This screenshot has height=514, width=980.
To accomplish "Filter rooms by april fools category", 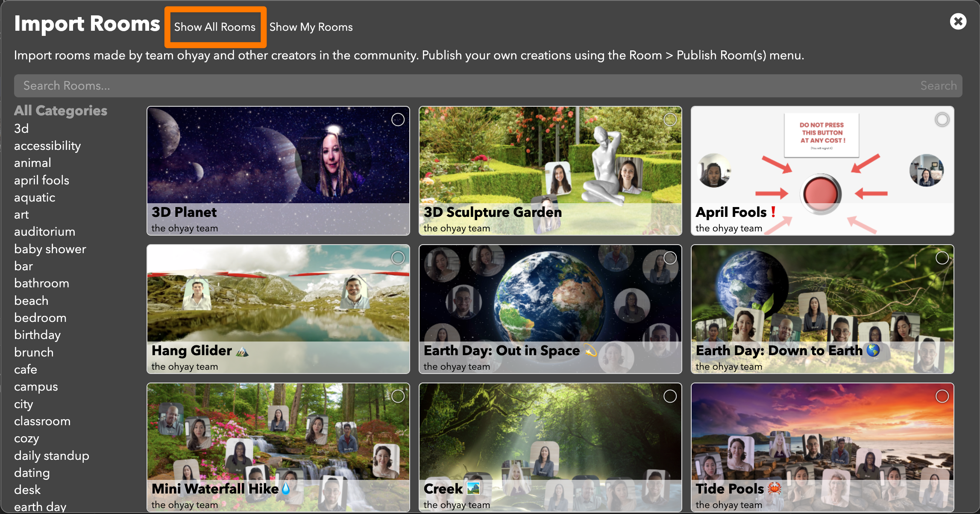I will pos(41,180).
